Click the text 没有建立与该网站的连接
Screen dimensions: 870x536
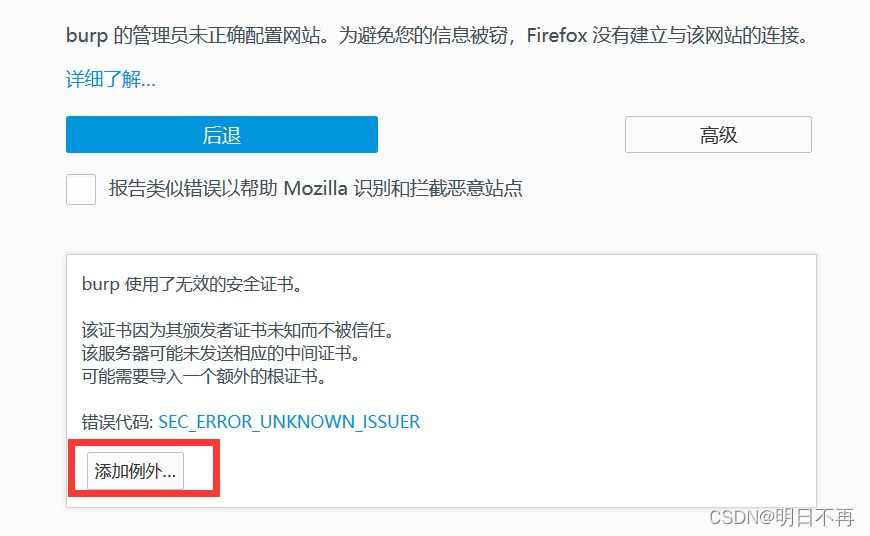click(x=700, y=35)
